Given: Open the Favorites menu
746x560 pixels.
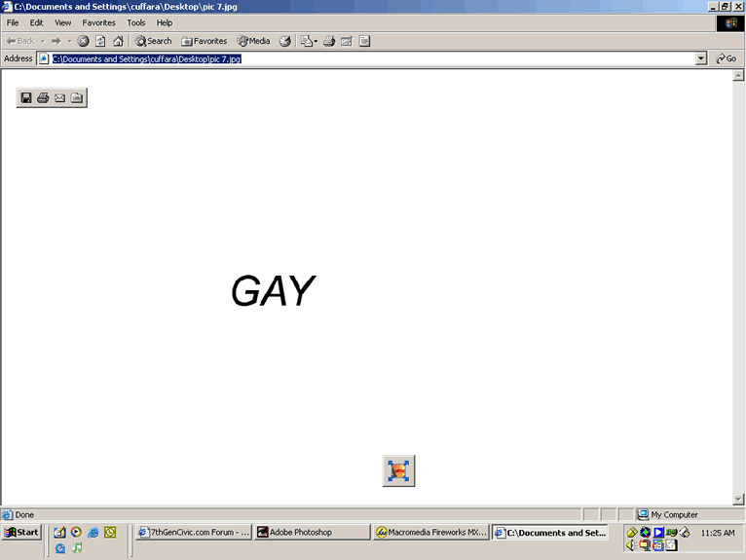Looking at the screenshot, I should click(x=97, y=22).
